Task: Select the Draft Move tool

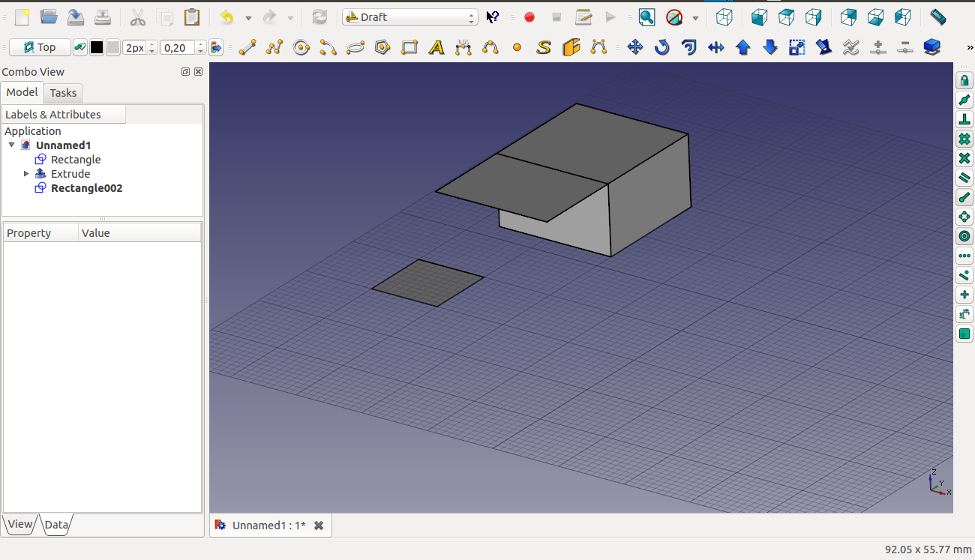Action: coord(634,48)
